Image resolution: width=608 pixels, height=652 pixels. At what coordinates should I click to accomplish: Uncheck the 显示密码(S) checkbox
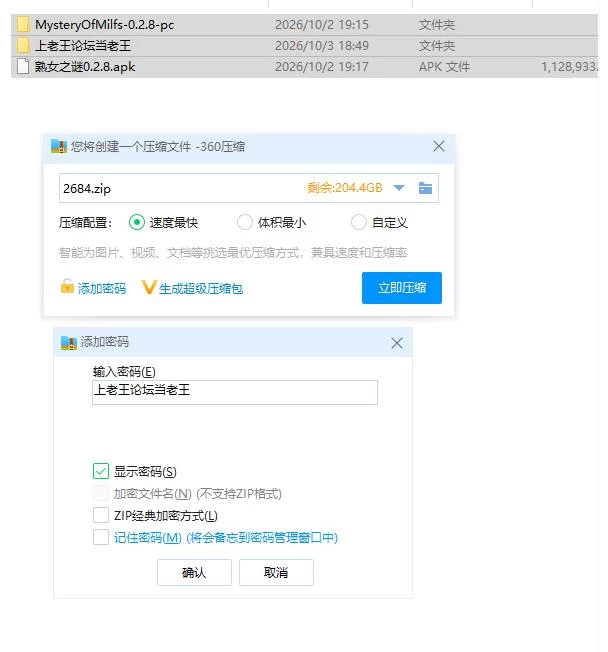(x=101, y=471)
